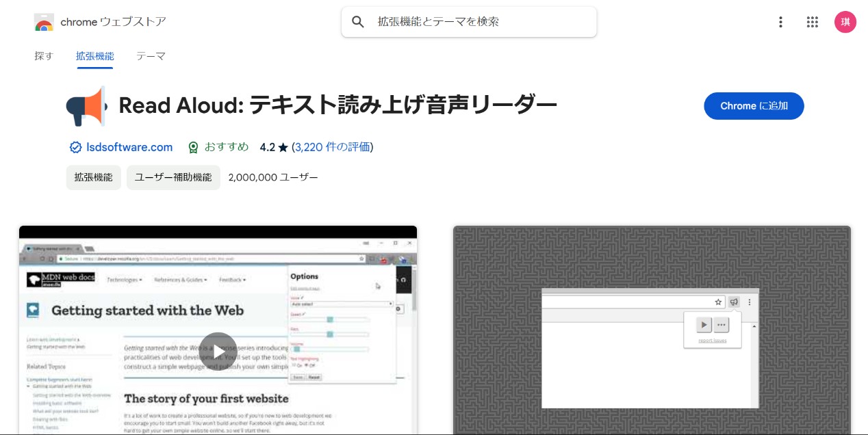Click the Chrome に追加 button

tap(754, 106)
